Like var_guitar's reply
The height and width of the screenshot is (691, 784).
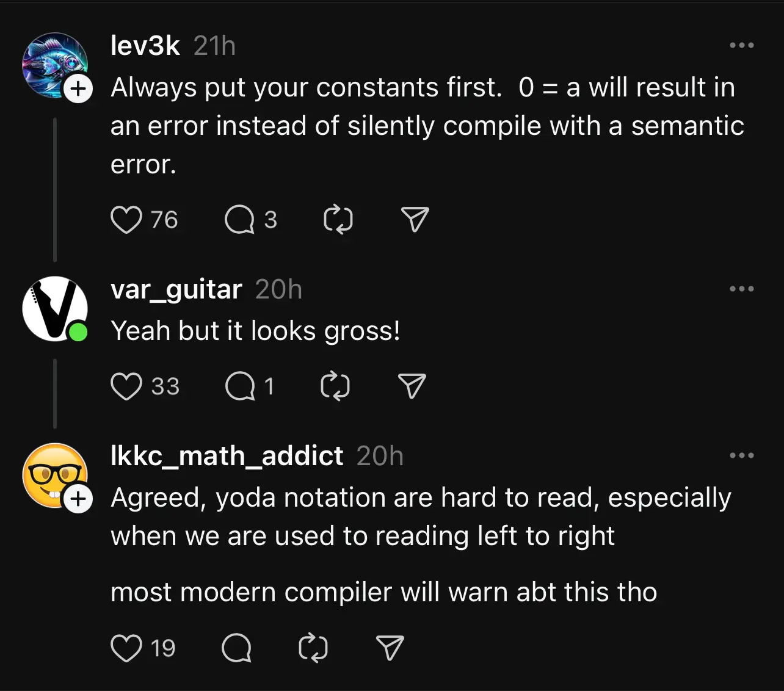tap(126, 386)
